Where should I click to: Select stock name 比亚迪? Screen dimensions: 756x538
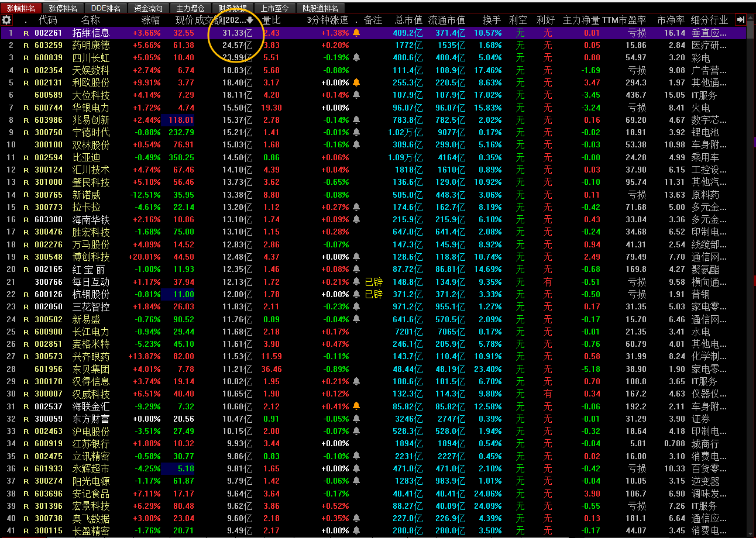click(x=86, y=157)
